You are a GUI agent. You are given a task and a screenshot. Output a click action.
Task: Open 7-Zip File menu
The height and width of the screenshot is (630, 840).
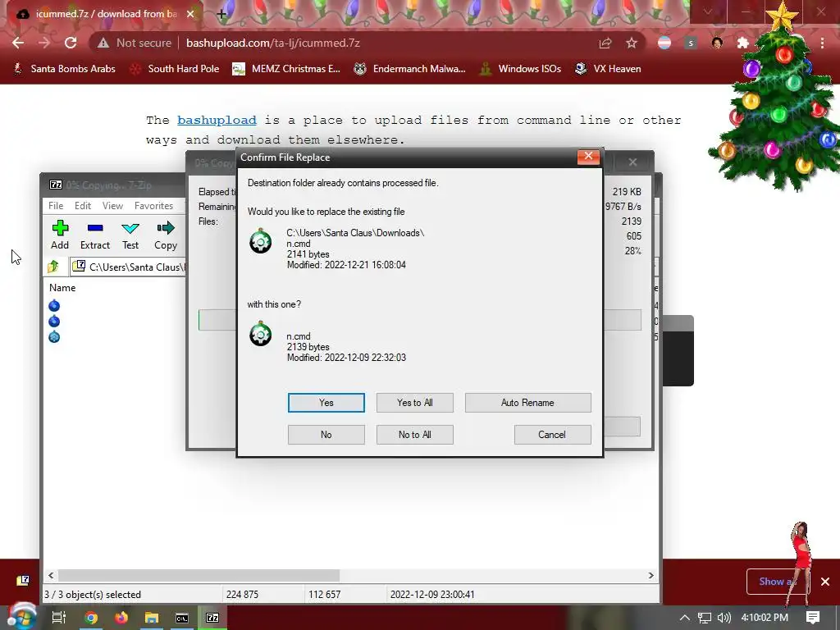[x=56, y=206]
